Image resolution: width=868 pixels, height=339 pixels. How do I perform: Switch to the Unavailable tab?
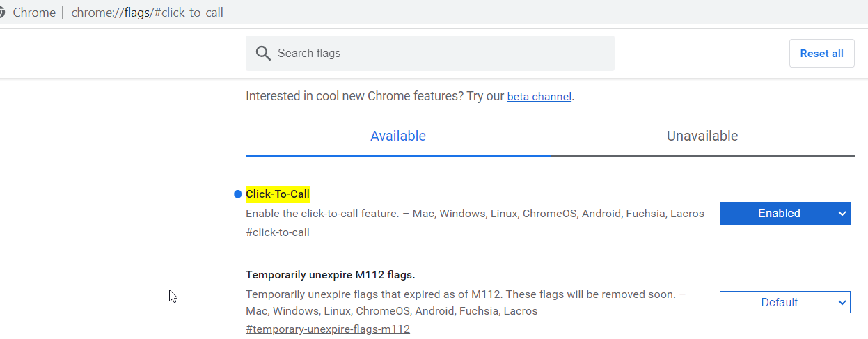coord(702,136)
